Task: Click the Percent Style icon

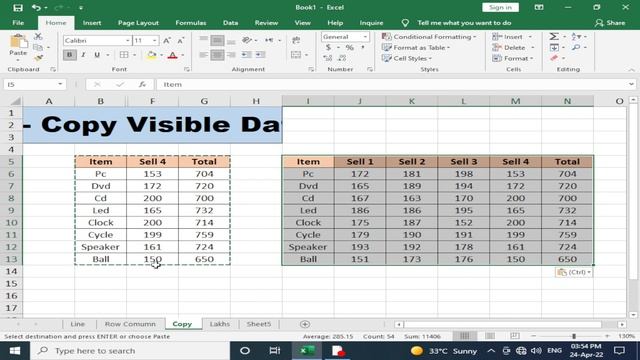Action: 350,47
